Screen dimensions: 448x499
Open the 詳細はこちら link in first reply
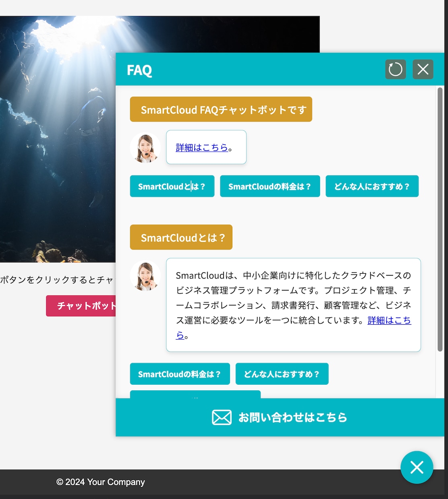202,148
